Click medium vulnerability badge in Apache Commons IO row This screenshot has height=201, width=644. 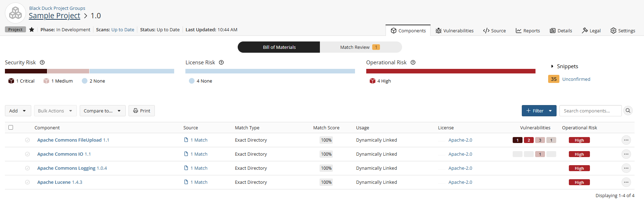tap(540, 154)
